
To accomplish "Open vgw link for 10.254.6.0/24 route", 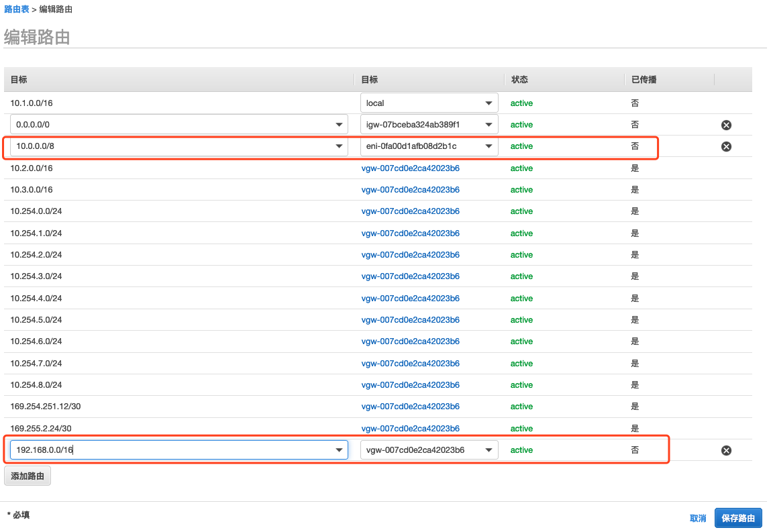I will pos(410,341).
